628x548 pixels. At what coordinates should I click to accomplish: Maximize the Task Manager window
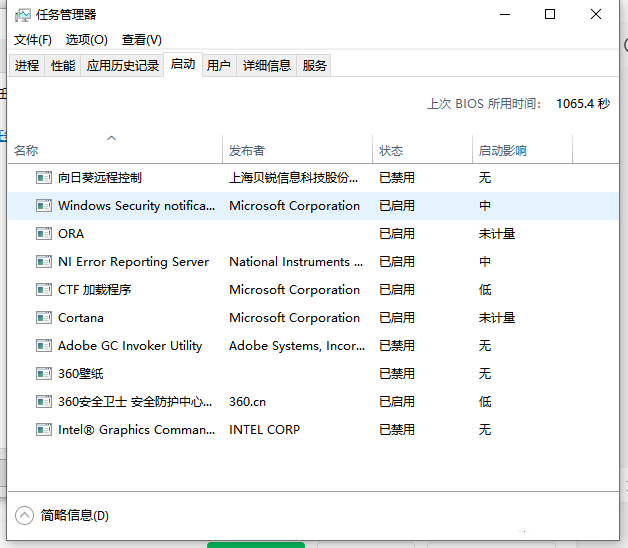(550, 14)
